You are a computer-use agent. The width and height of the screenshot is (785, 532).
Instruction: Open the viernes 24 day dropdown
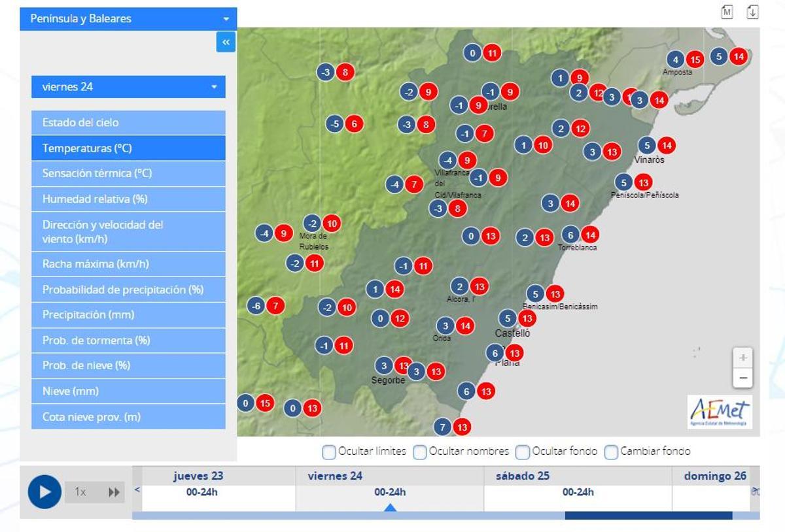click(128, 87)
